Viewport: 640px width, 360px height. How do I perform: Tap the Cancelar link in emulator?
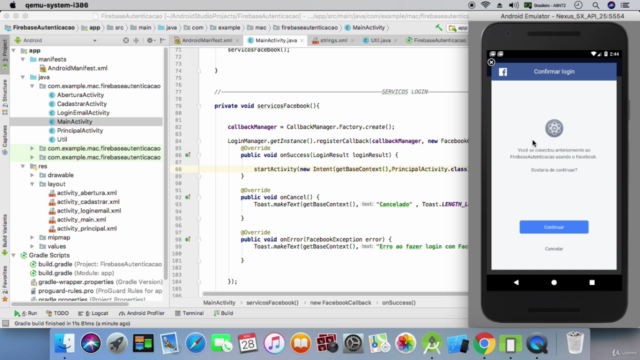[x=554, y=249]
